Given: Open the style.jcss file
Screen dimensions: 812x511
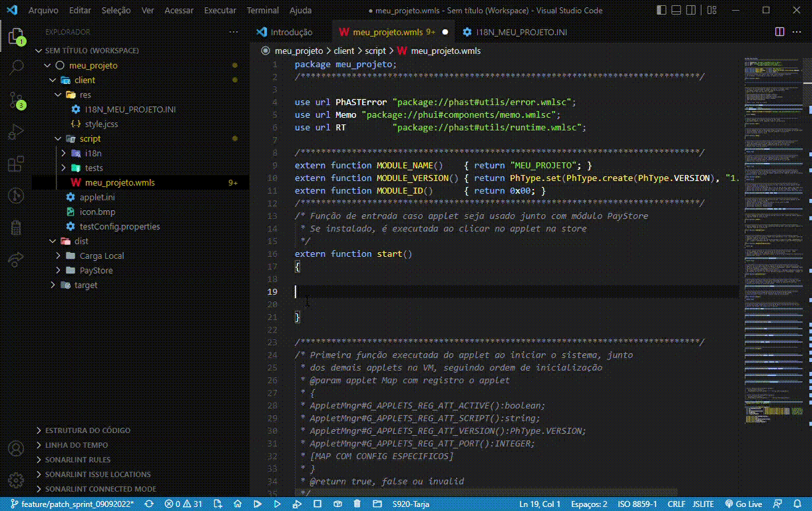Looking at the screenshot, I should (101, 124).
